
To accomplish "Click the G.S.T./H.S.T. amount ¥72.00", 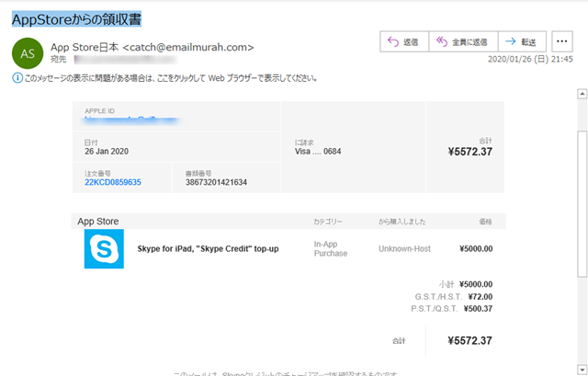I will coord(480,297).
